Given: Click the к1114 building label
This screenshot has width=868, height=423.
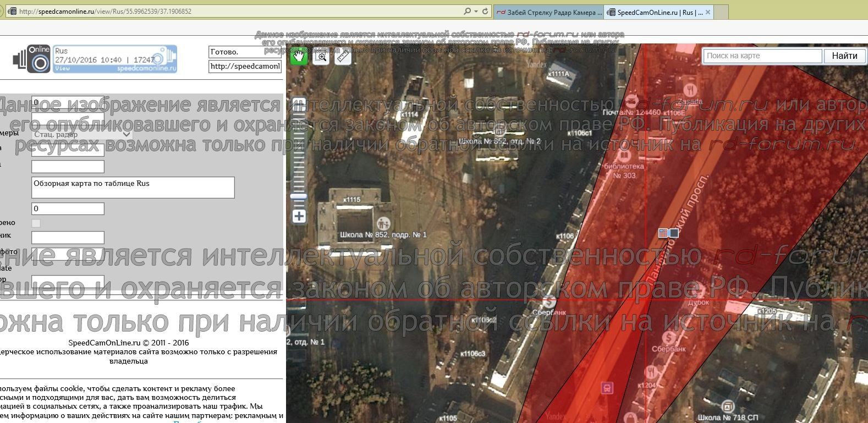Looking at the screenshot, I should pyautogui.click(x=410, y=114).
